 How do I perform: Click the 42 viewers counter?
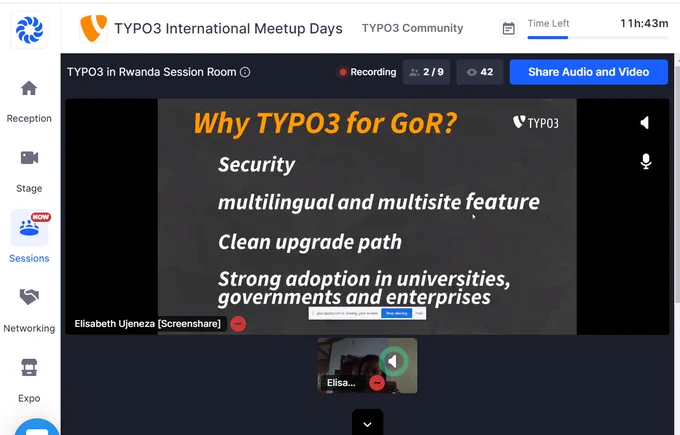480,72
